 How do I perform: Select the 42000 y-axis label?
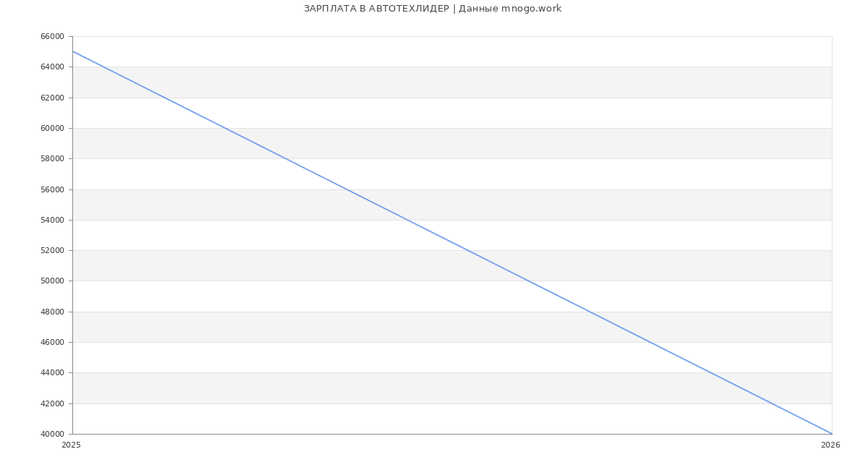click(x=54, y=403)
